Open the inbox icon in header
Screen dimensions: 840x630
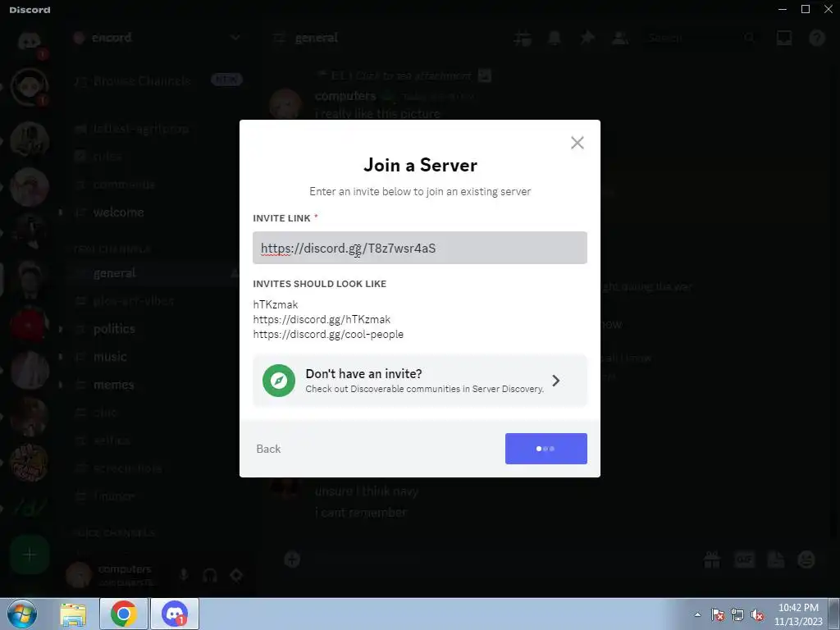coord(783,38)
